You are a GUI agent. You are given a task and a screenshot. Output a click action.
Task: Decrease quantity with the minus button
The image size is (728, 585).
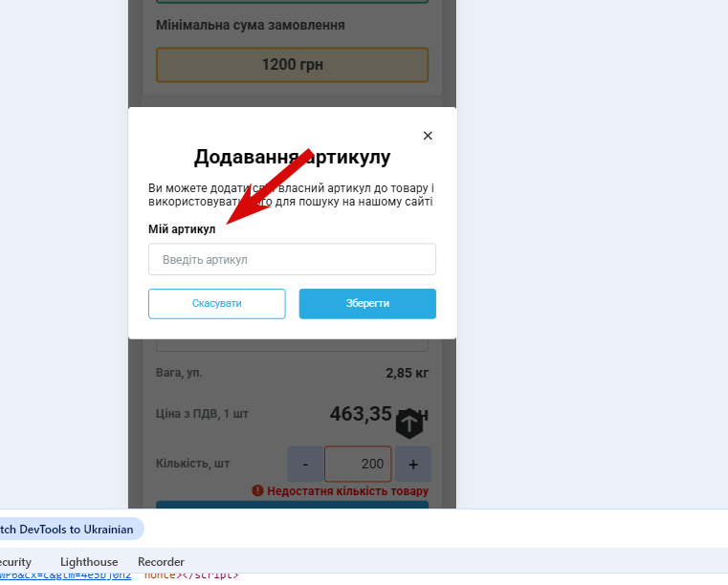pos(305,464)
